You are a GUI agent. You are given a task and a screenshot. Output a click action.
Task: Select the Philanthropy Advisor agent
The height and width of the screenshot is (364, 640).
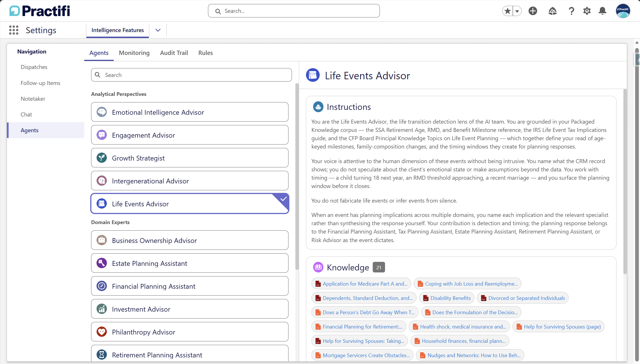[190, 332]
